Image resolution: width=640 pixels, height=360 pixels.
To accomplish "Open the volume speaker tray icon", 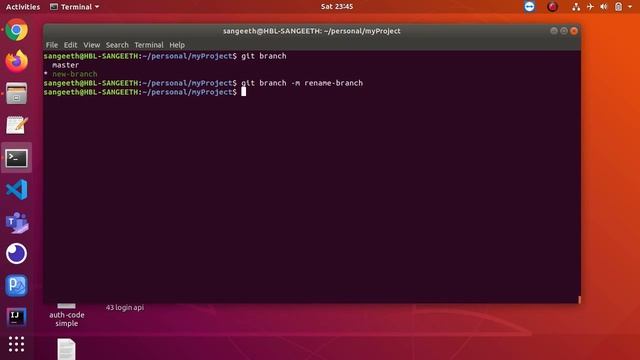I will click(604, 7).
